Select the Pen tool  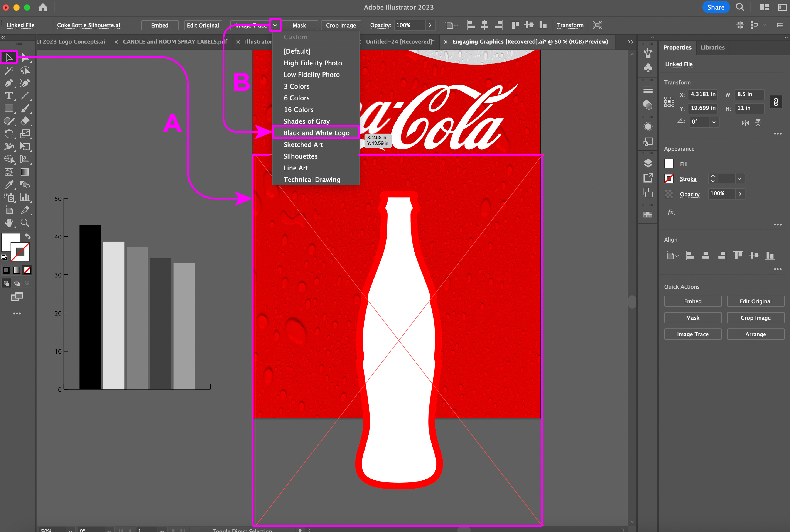click(x=9, y=83)
